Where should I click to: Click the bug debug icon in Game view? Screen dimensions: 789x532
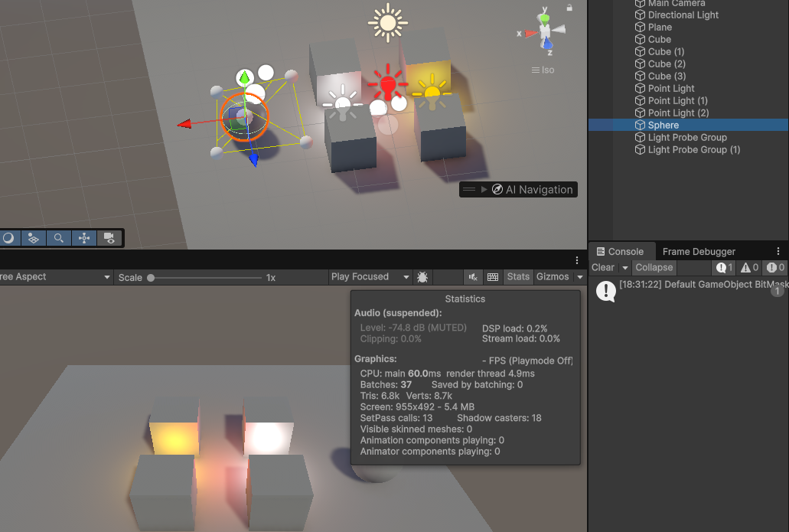422,277
